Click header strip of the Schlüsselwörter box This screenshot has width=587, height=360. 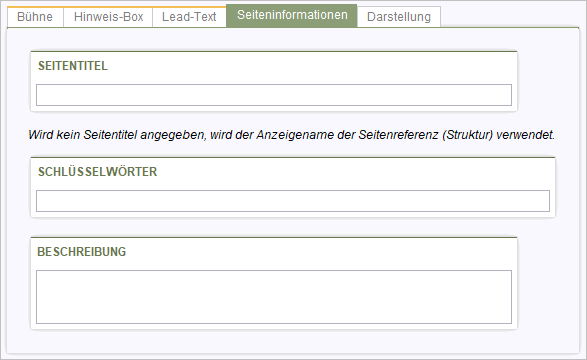pos(293,172)
